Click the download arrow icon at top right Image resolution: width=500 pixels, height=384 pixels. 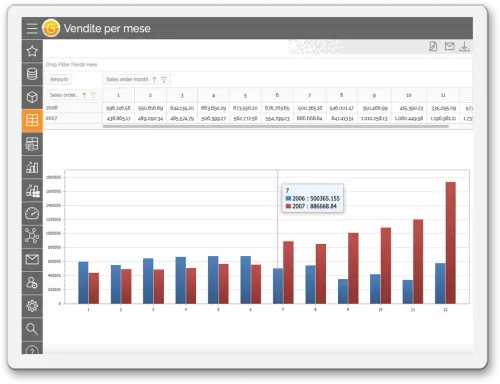(464, 46)
